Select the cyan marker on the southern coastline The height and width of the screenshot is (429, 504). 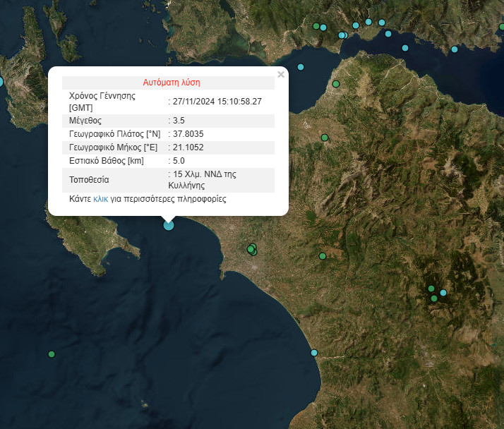(x=314, y=353)
